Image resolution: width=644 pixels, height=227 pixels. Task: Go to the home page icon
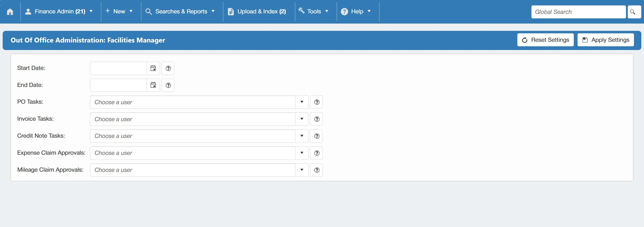pos(10,11)
